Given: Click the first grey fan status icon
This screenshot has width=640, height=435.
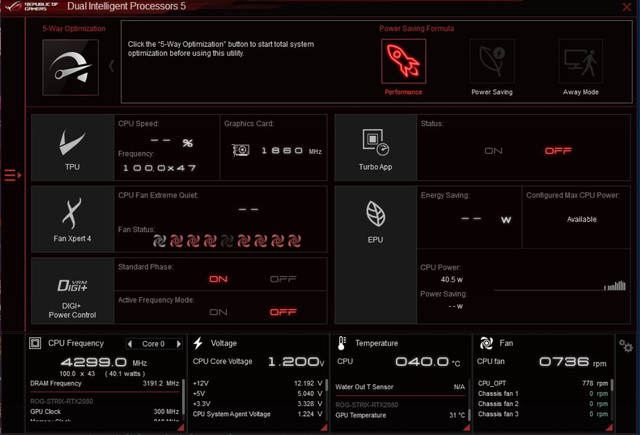Looking at the screenshot, I should 159,241.
